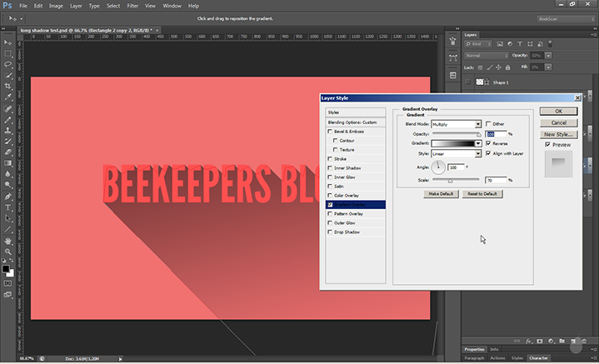Toggle the Preview checkbox

pos(547,145)
